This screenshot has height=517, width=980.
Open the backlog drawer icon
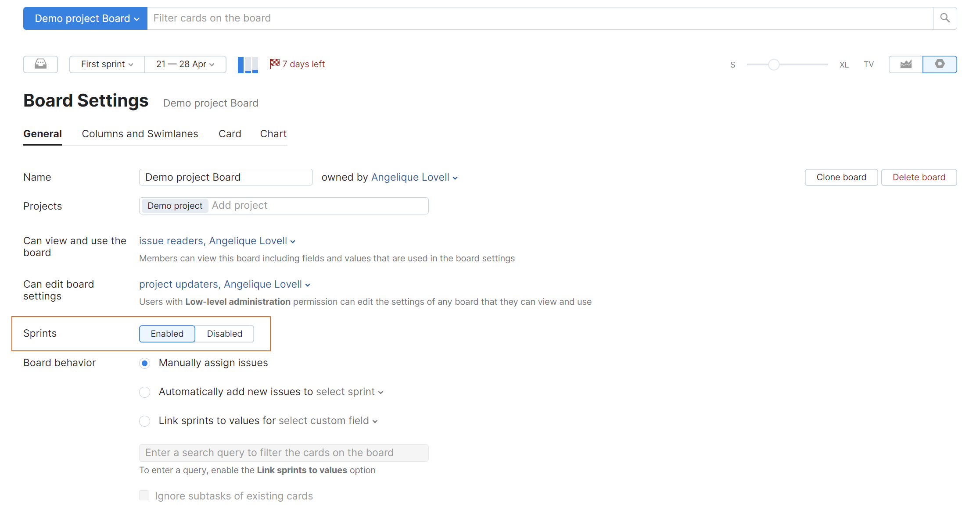[x=40, y=64]
